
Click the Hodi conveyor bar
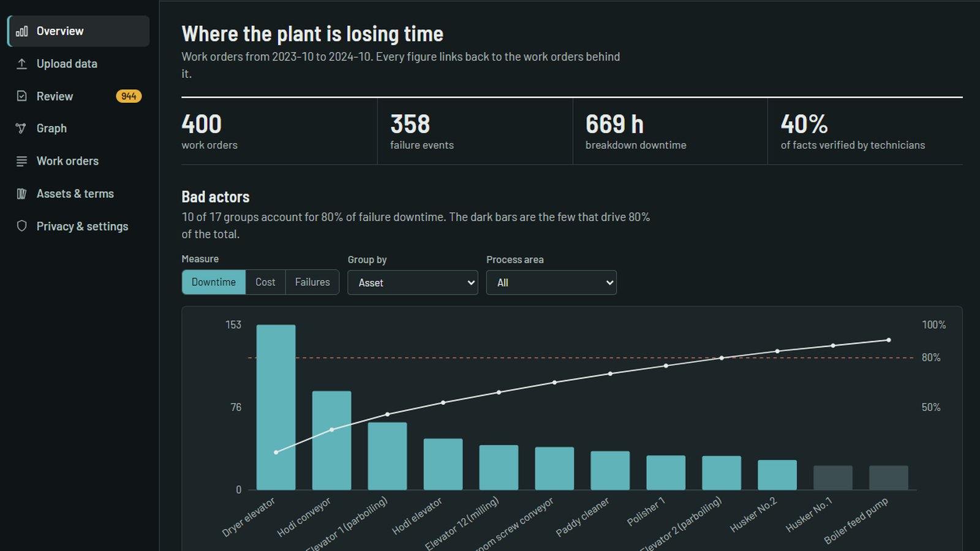(331, 440)
